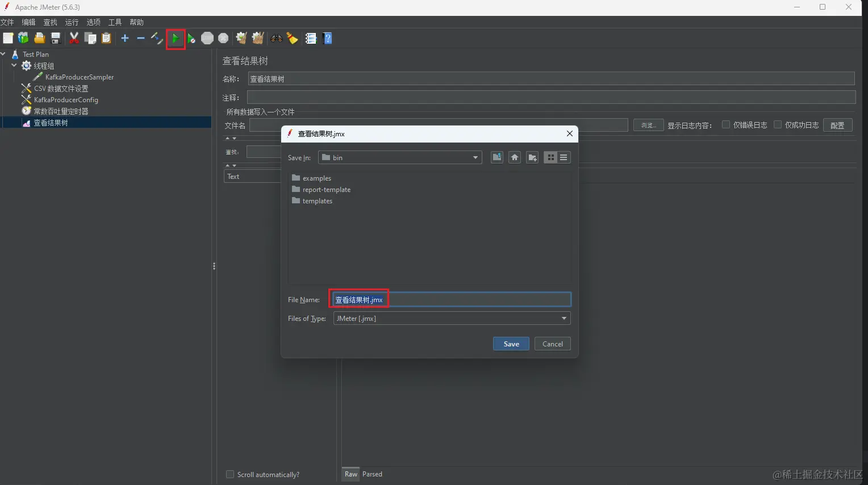This screenshot has width=868, height=485.
Task: Create a new folder in save dialog
Action: (x=532, y=157)
